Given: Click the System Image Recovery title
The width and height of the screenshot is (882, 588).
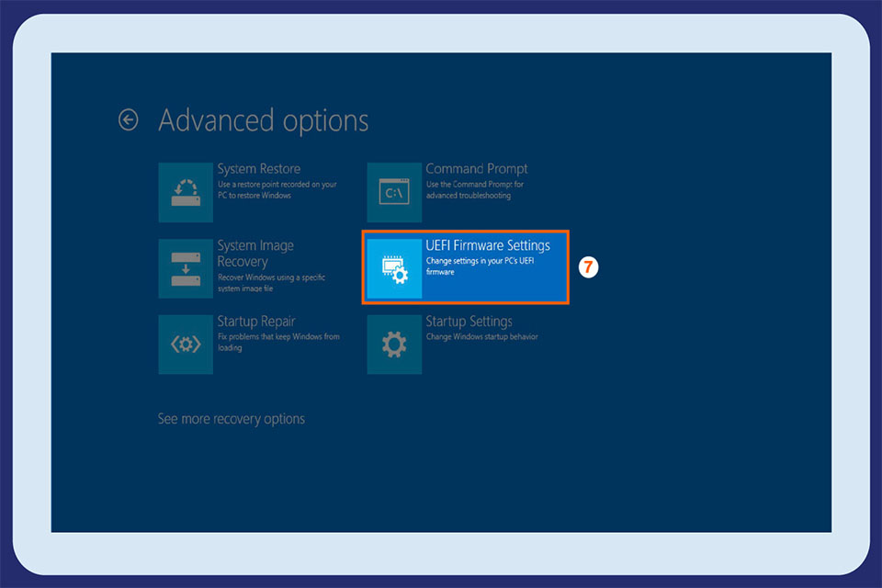Looking at the screenshot, I should click(x=255, y=254).
